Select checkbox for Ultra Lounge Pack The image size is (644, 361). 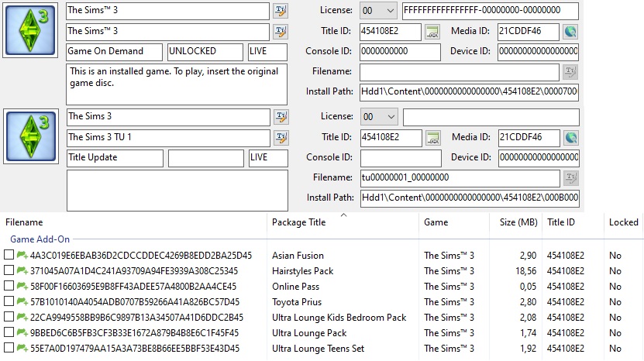9,332
